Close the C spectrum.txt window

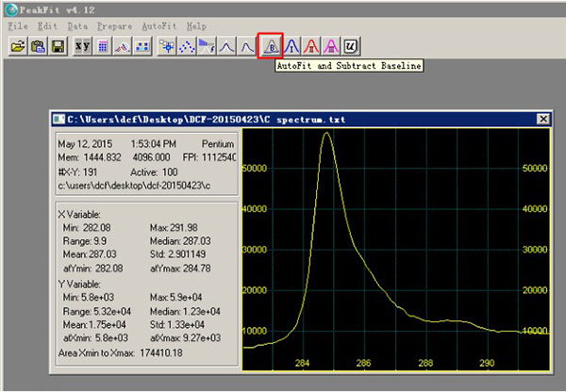click(x=542, y=120)
